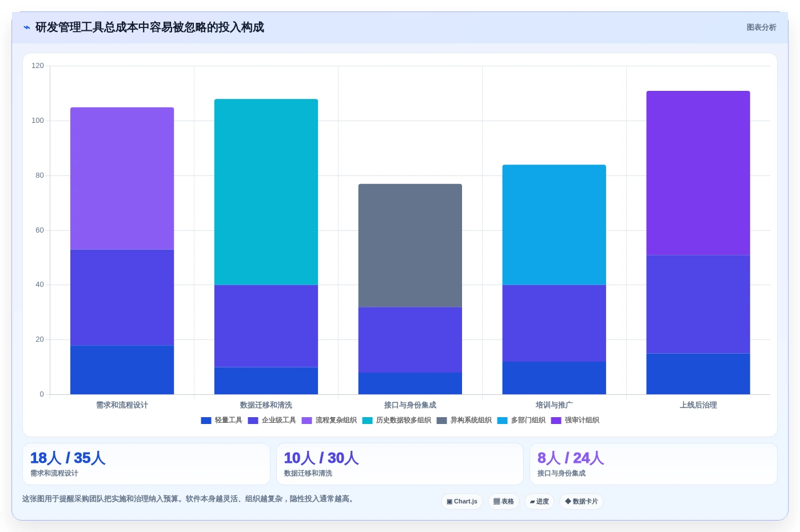This screenshot has height=532, width=800.
Task: Click the footer note about 采购团队 budgeting
Action: 189,499
